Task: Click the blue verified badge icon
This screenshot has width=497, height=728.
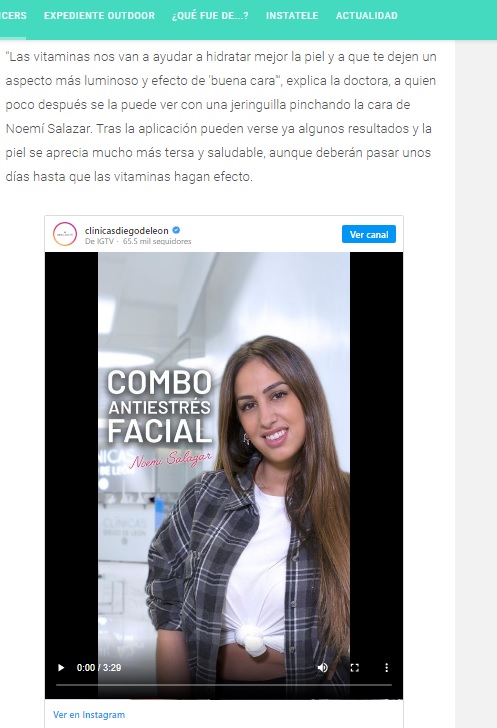Action: click(177, 230)
